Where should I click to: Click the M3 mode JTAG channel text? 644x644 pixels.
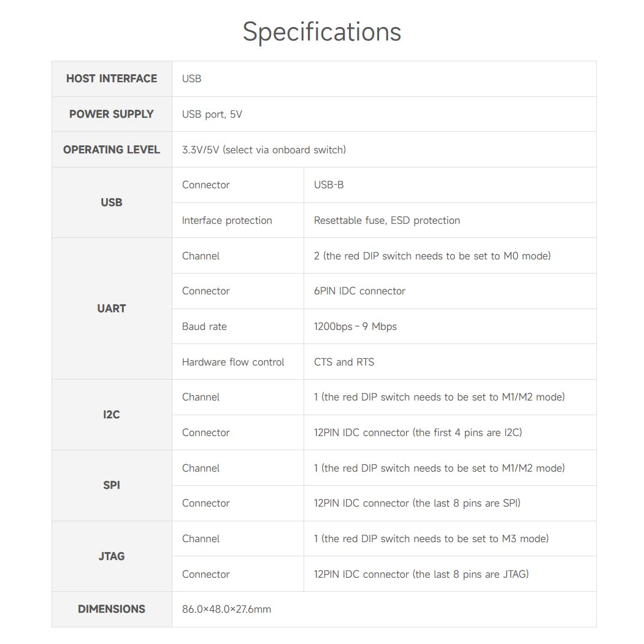(x=431, y=539)
